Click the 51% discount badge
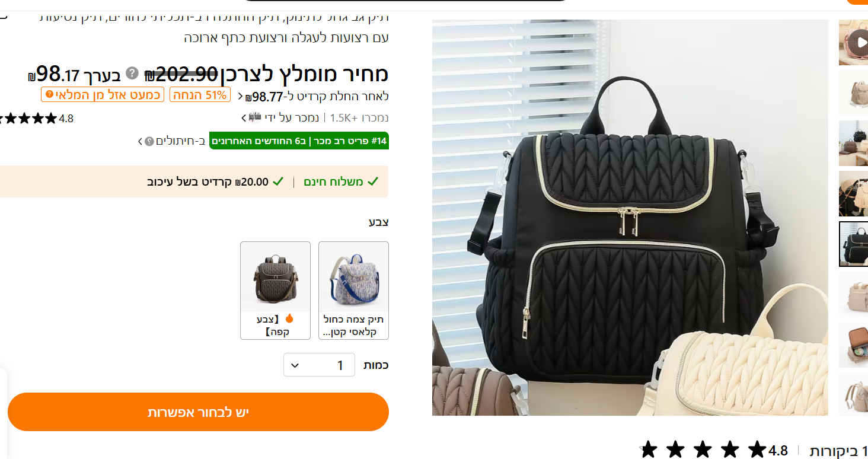 pyautogui.click(x=200, y=94)
